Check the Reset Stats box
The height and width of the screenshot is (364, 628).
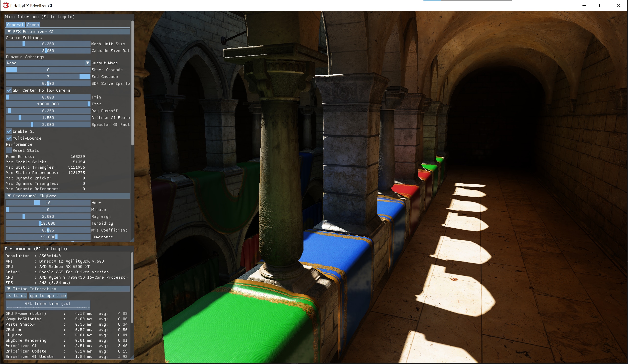point(9,150)
